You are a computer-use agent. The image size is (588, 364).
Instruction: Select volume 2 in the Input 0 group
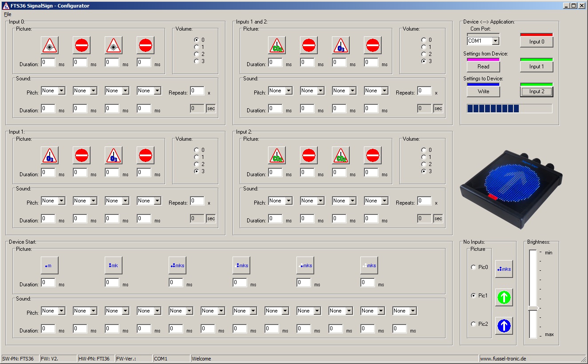(197, 54)
